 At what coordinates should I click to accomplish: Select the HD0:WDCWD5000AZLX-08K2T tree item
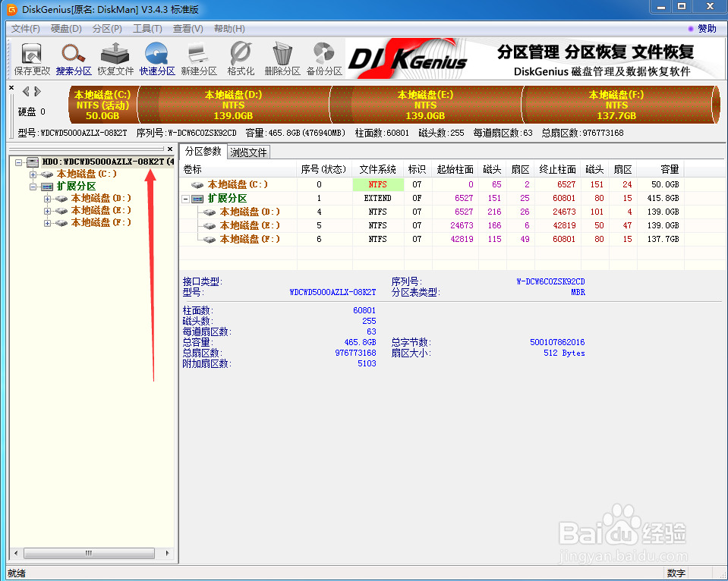pos(108,162)
